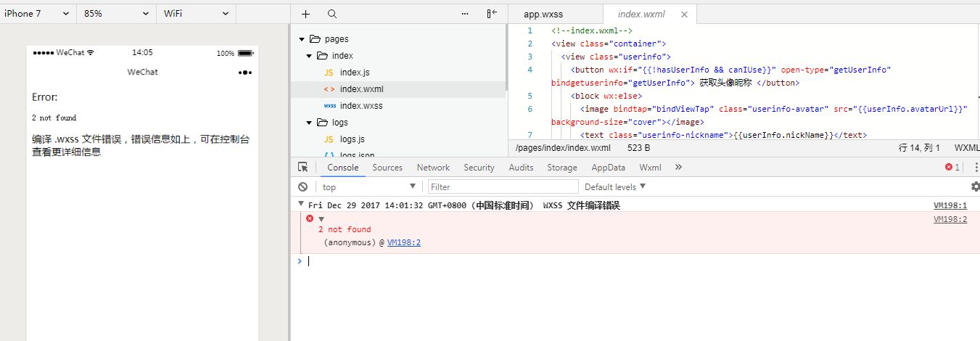Collapse the logs folder
This screenshot has height=341, width=980.
tap(310, 123)
